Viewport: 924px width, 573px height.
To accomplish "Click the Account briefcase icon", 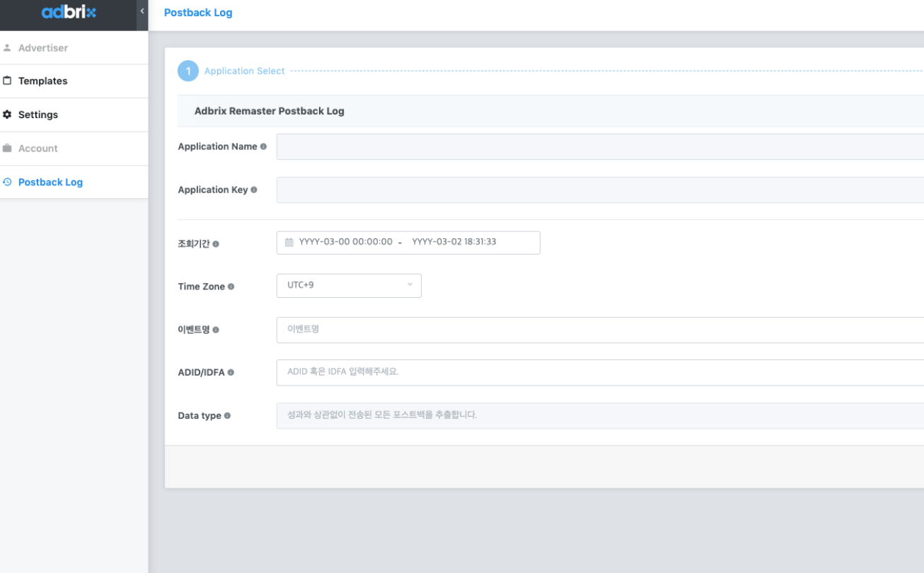I will point(7,149).
